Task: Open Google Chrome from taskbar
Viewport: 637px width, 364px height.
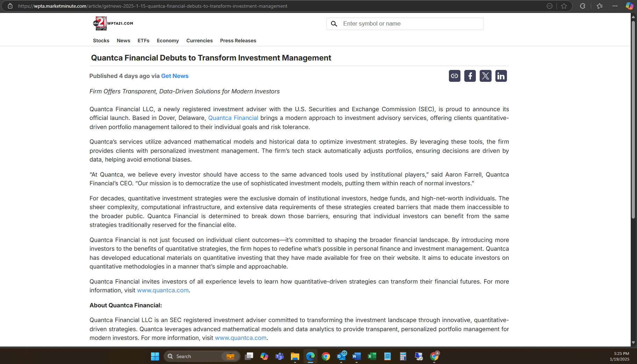Action: tap(326, 356)
